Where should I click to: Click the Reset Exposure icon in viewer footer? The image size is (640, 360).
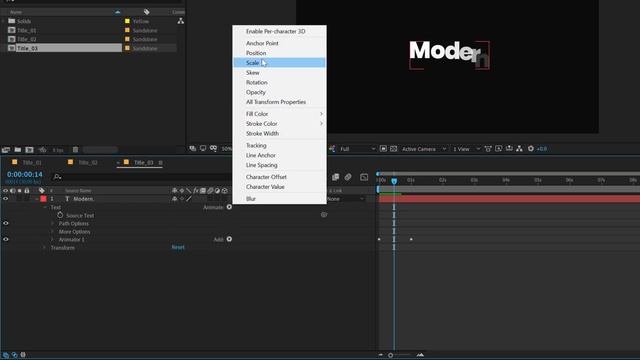pos(531,149)
